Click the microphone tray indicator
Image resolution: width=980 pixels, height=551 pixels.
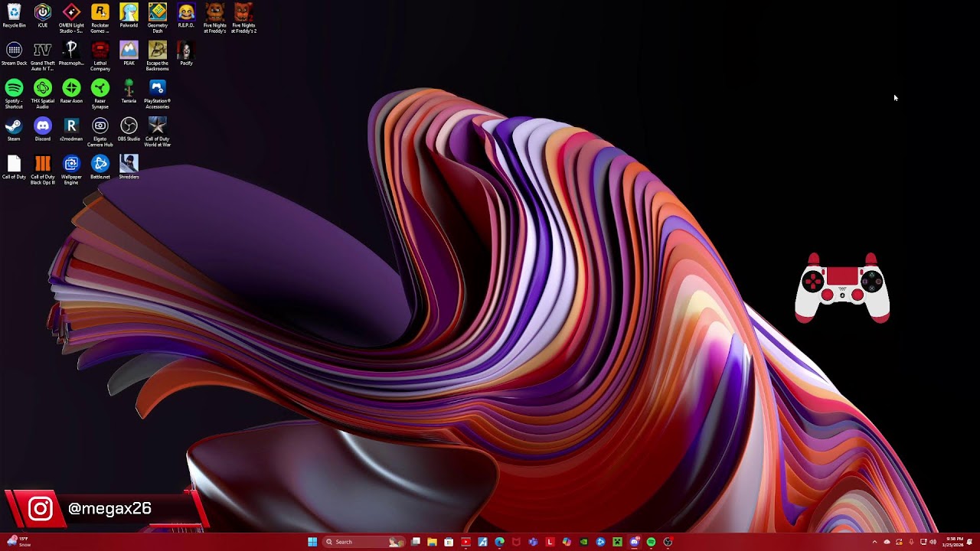click(911, 542)
